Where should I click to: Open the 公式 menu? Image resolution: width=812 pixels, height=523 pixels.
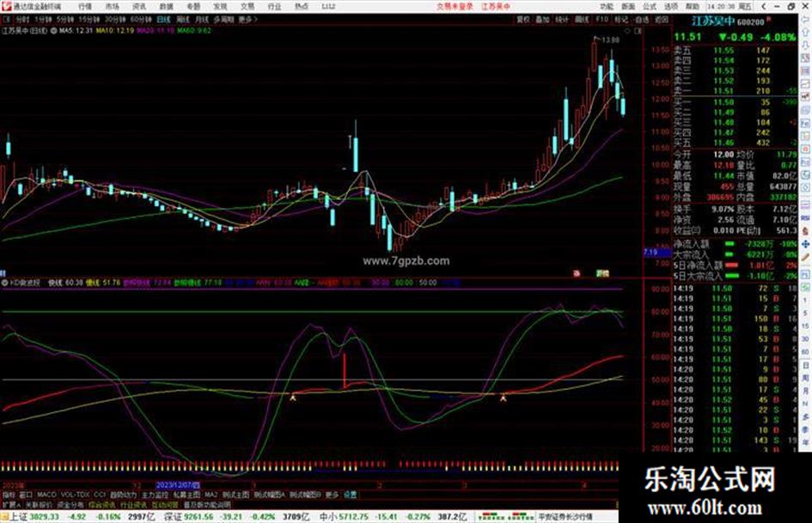click(x=650, y=6)
